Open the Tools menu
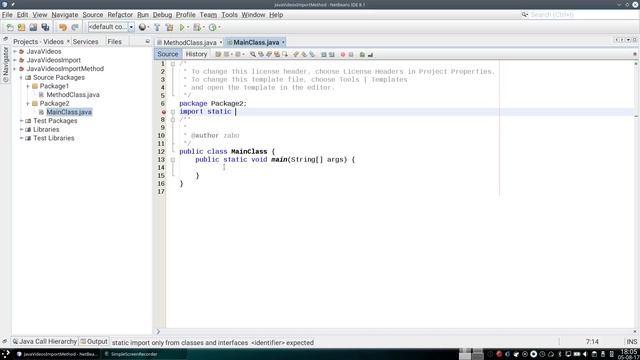The width and height of the screenshot is (640, 360). (x=229, y=15)
